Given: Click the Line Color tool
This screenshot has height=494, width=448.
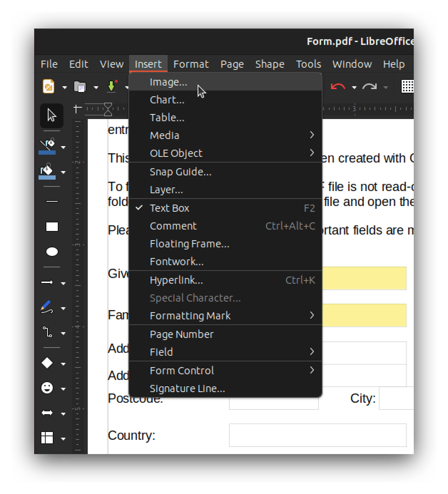Looking at the screenshot, I should point(47,146).
